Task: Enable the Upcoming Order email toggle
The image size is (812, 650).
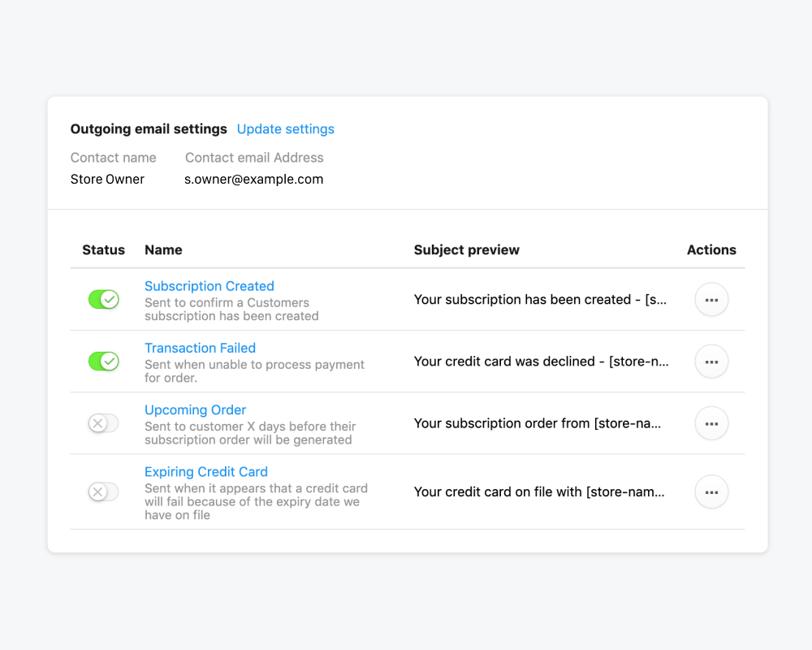Action: (103, 423)
